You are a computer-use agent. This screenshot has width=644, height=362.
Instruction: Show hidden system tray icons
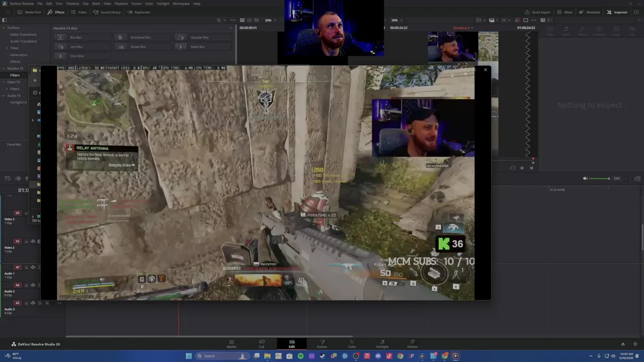click(591, 356)
